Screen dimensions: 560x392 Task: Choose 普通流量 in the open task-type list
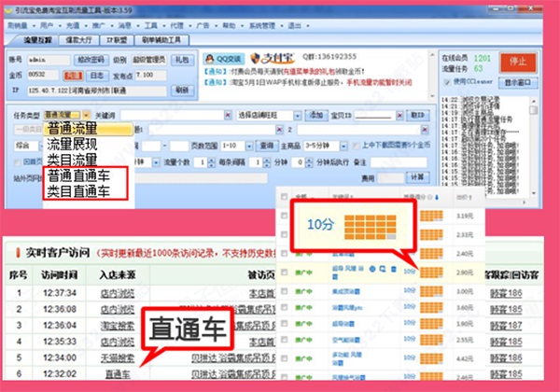(x=88, y=129)
